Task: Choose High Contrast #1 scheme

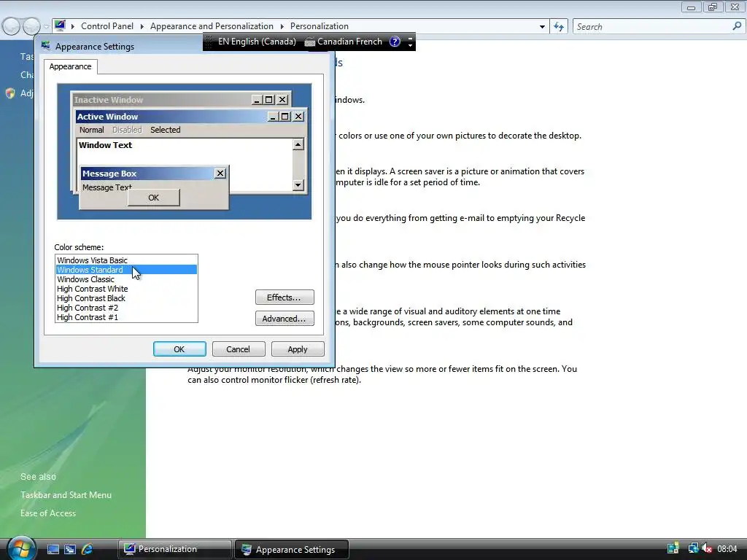Action: (126, 318)
